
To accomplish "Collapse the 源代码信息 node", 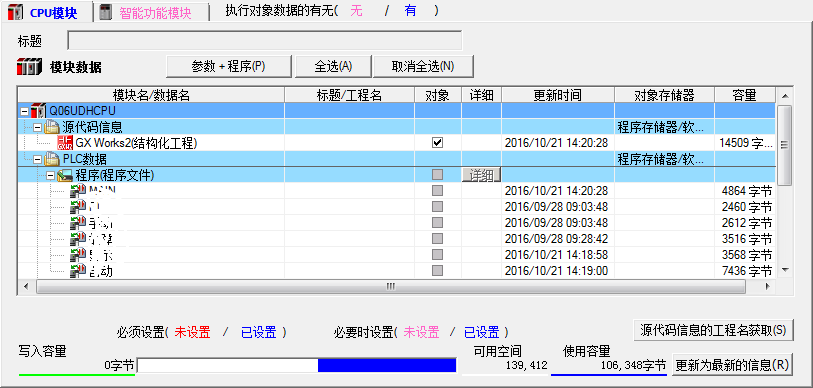I will (x=37, y=127).
